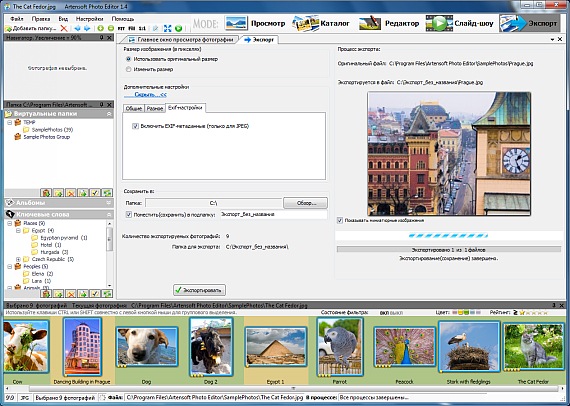Click the blue fullscreen arrows icon
This screenshot has height=406, width=570.
(168, 28)
